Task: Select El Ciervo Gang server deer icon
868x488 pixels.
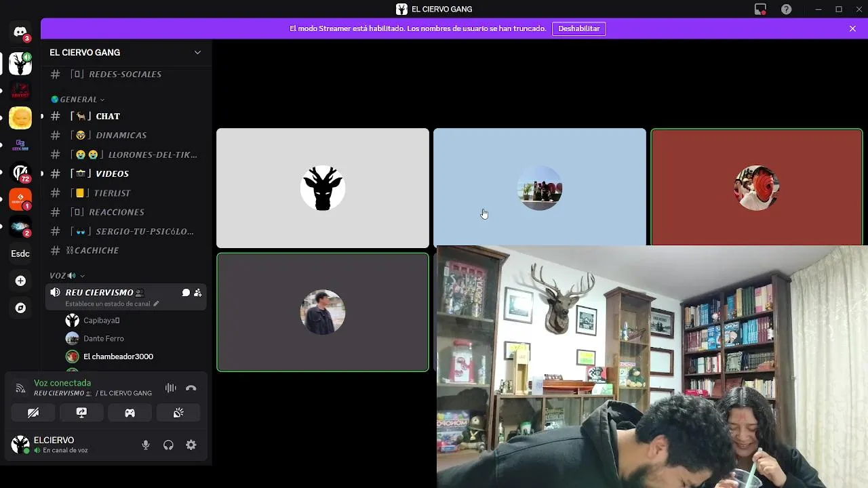Action: point(20,64)
